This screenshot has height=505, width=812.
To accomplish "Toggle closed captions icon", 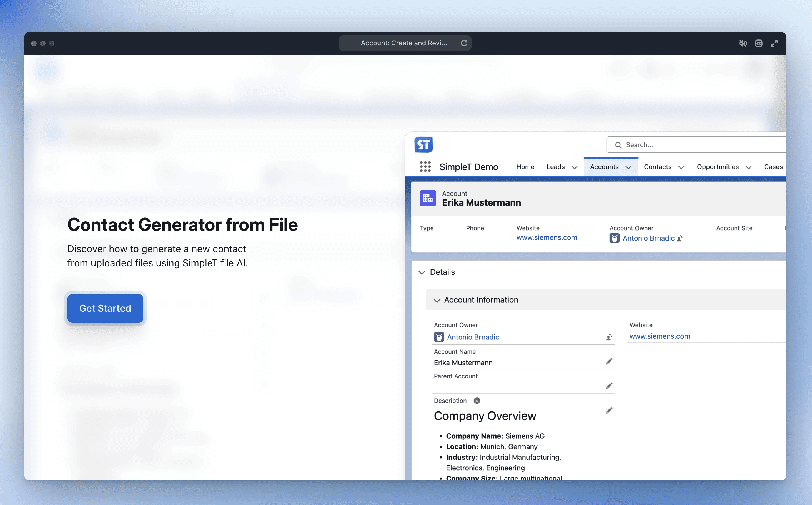I will coord(758,43).
